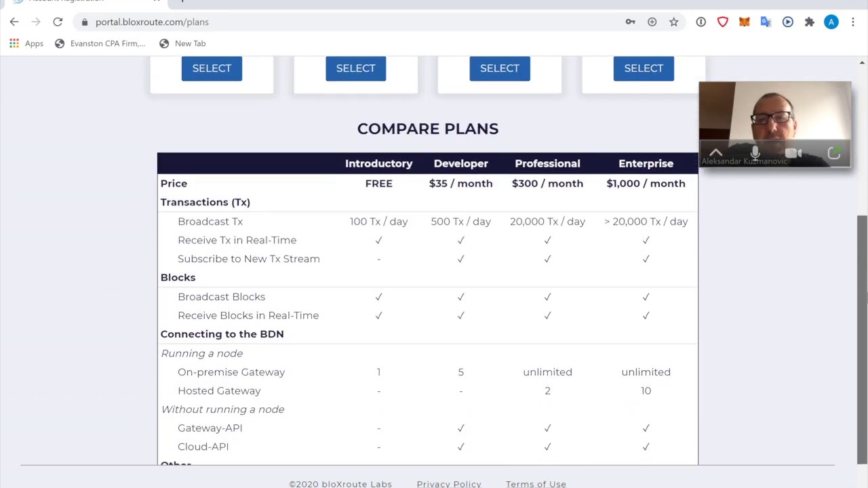Screen dimensions: 868x488
Task: Open the New Tab bookmark
Action: [182, 43]
